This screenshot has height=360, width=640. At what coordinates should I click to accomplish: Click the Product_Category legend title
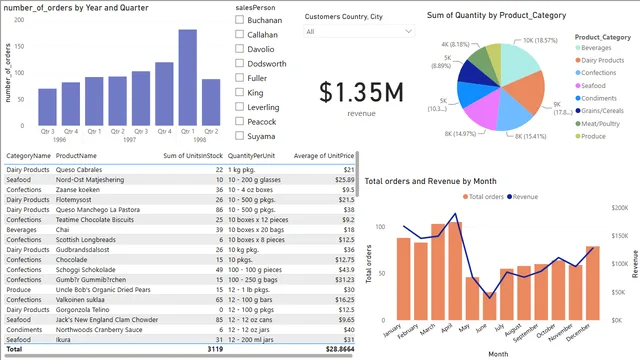(602, 37)
